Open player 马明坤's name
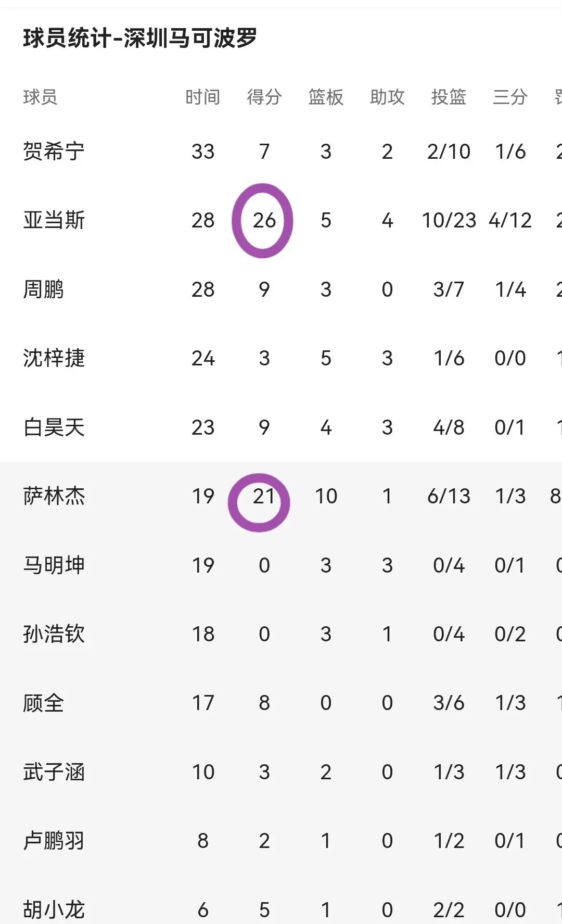The width and height of the screenshot is (562, 924). click(x=54, y=565)
